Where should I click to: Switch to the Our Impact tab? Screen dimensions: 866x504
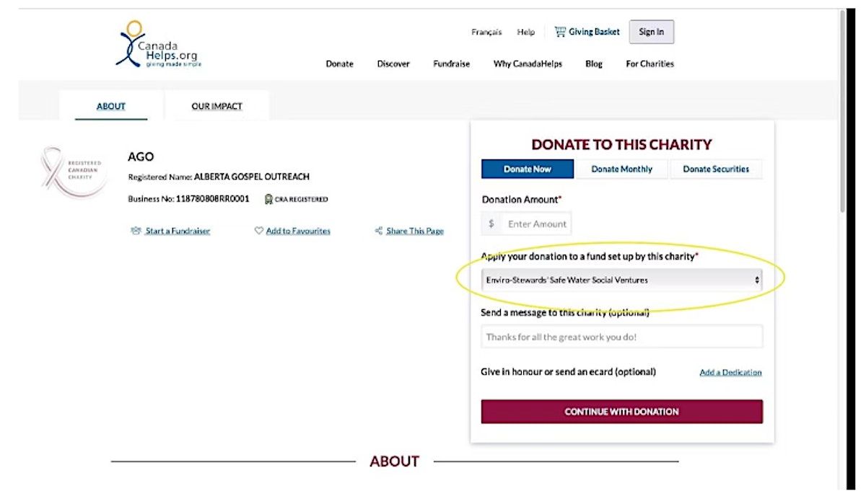(x=216, y=107)
